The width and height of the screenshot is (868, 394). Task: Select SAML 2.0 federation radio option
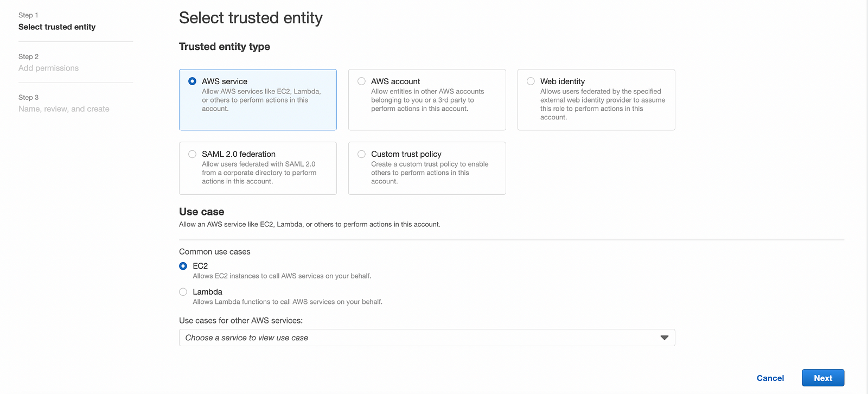click(x=192, y=154)
